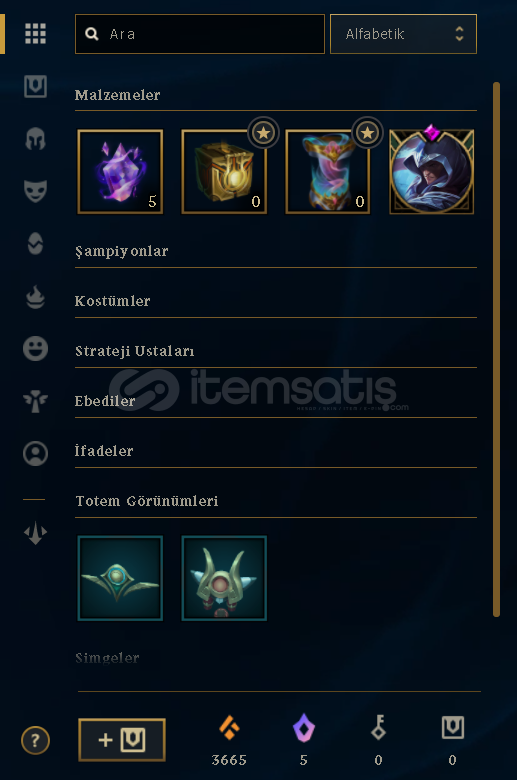
Task: Click the loot list vertical scrollbar
Action: point(496,349)
